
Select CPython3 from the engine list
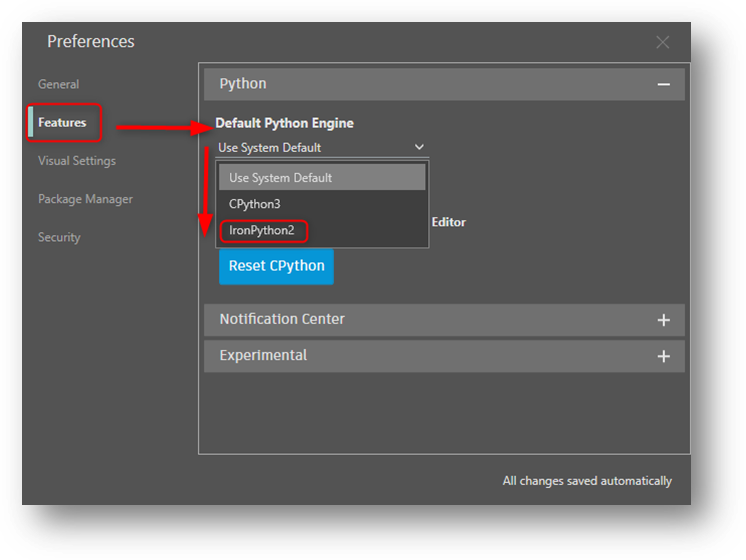click(255, 204)
